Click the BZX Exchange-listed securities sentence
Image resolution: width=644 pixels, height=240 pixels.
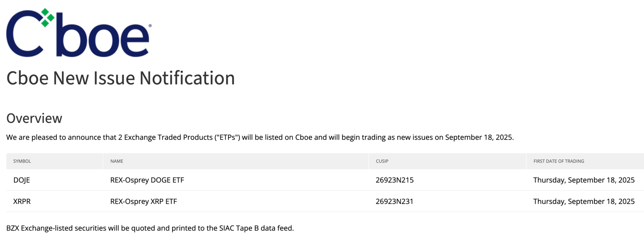pyautogui.click(x=150, y=228)
